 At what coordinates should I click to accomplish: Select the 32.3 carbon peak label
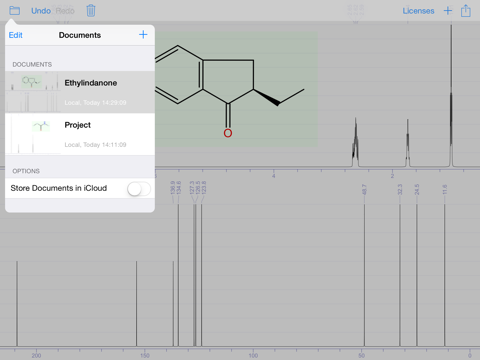click(x=400, y=189)
